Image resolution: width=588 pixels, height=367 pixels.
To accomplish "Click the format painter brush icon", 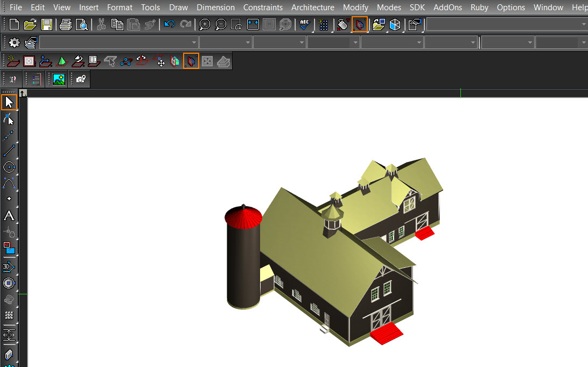I will (x=150, y=25).
